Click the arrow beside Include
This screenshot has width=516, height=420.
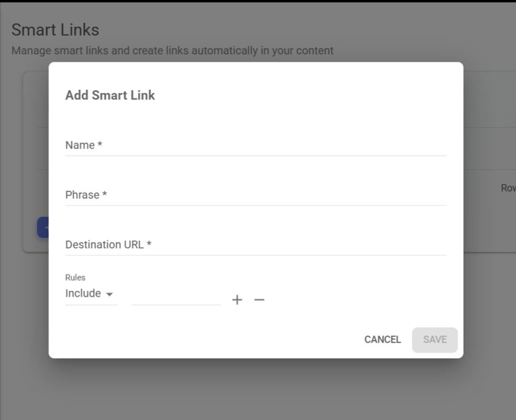click(110, 294)
